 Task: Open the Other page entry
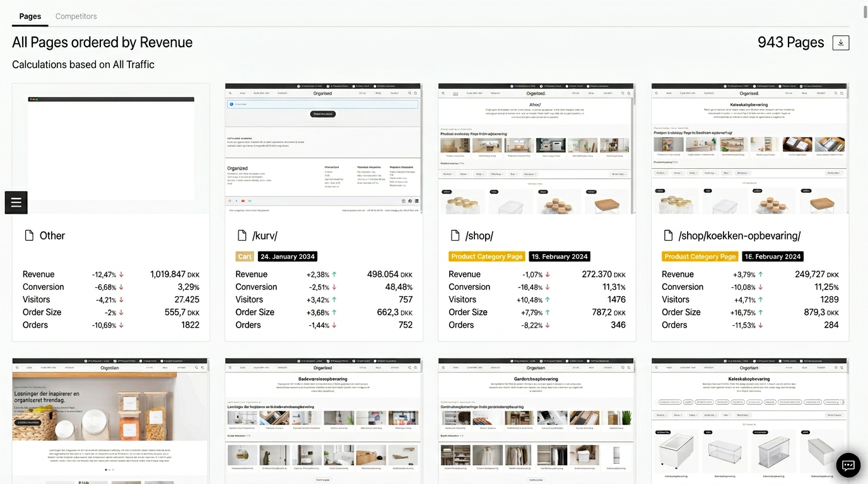point(52,236)
